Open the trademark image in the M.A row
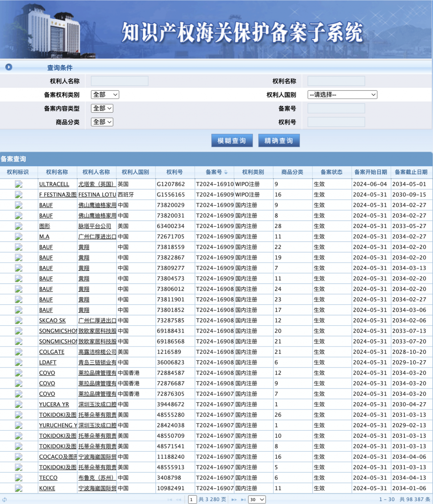 pos(19,237)
